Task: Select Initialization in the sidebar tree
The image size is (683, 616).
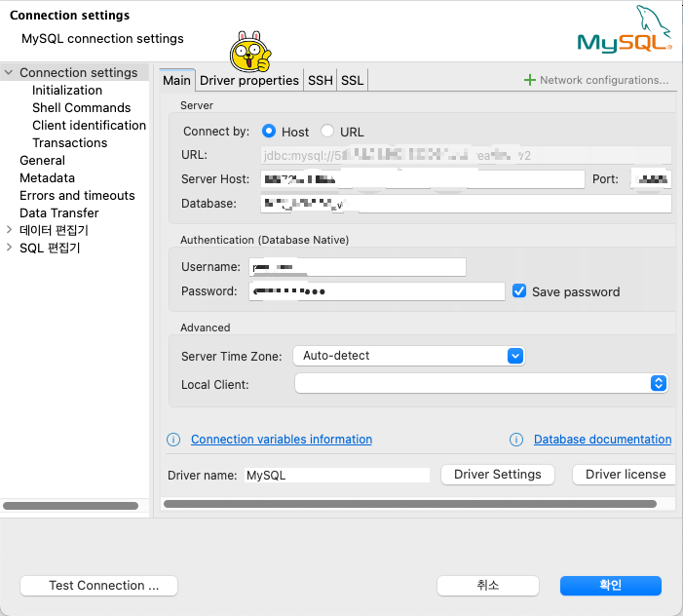Action: pyautogui.click(x=67, y=91)
